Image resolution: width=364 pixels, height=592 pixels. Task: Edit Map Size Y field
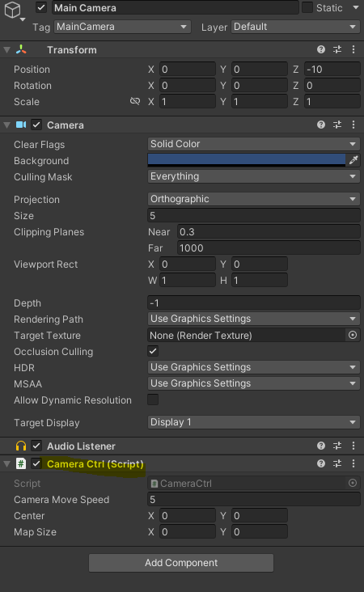point(260,532)
